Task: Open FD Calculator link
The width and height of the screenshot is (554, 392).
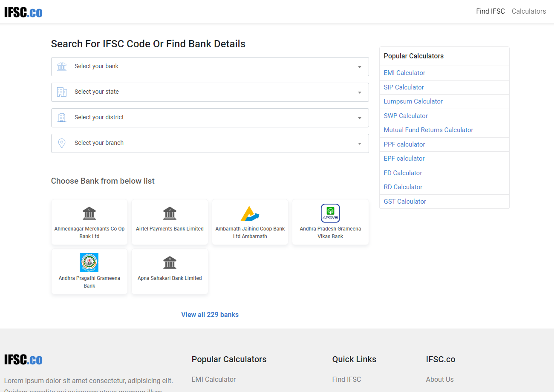Action: pyautogui.click(x=403, y=173)
